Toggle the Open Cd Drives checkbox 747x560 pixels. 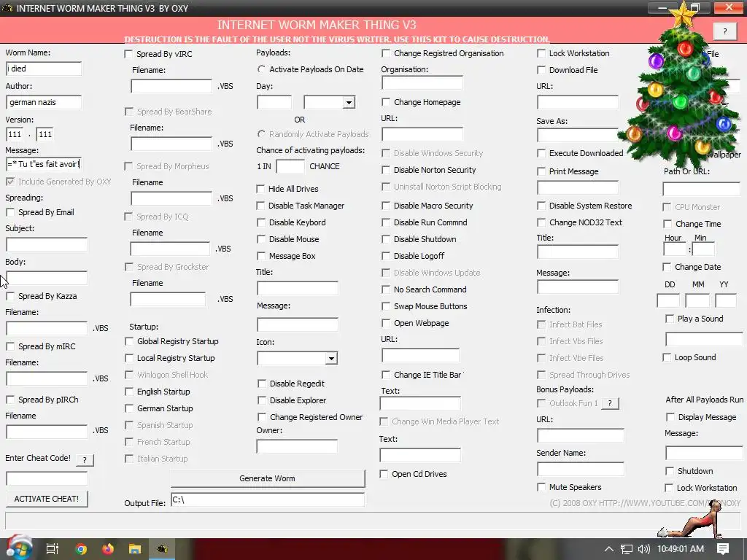pos(384,474)
